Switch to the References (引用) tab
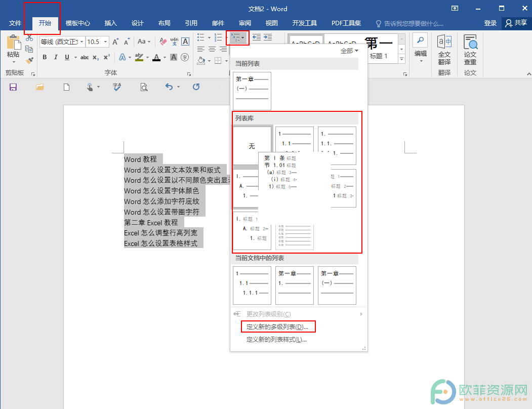This screenshot has height=409, width=532. click(x=191, y=23)
